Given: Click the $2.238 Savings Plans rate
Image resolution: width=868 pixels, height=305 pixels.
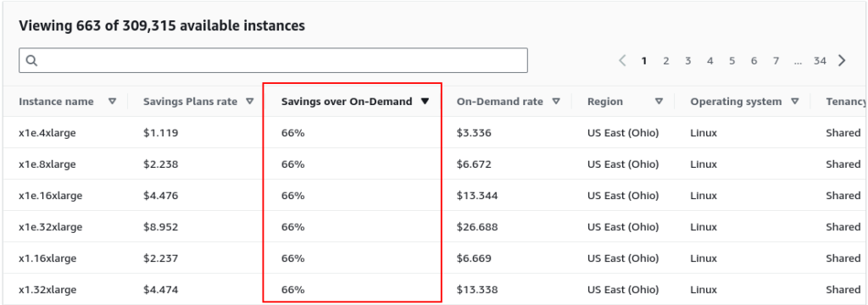Looking at the screenshot, I should pyautogui.click(x=160, y=164).
